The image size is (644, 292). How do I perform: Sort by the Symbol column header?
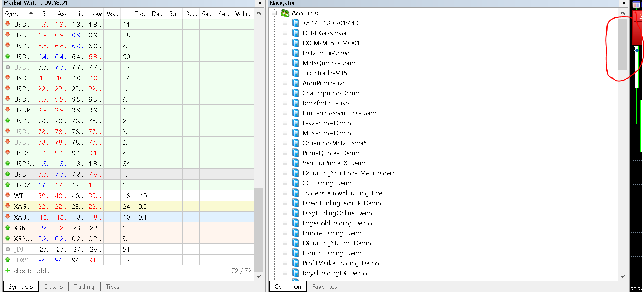pos(19,14)
